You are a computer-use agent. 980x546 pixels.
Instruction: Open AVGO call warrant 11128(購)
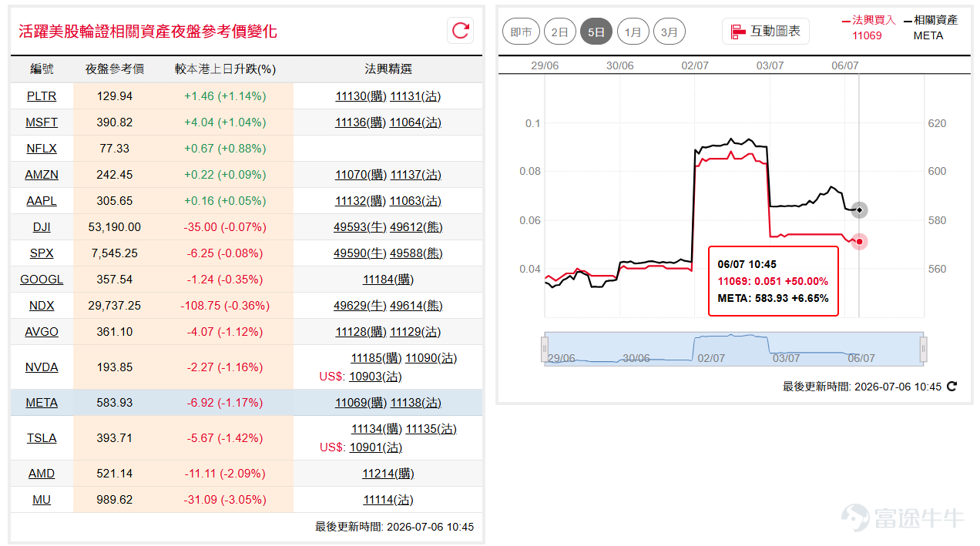tap(361, 332)
